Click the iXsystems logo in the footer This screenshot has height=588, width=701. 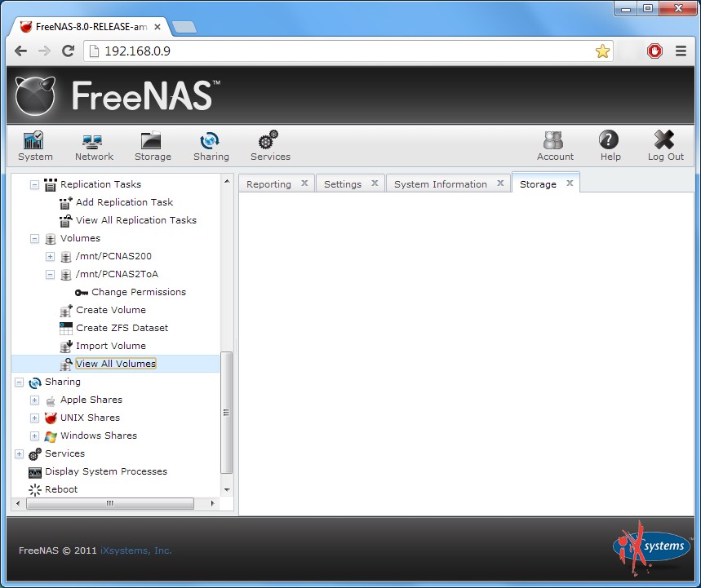pyautogui.click(x=651, y=548)
